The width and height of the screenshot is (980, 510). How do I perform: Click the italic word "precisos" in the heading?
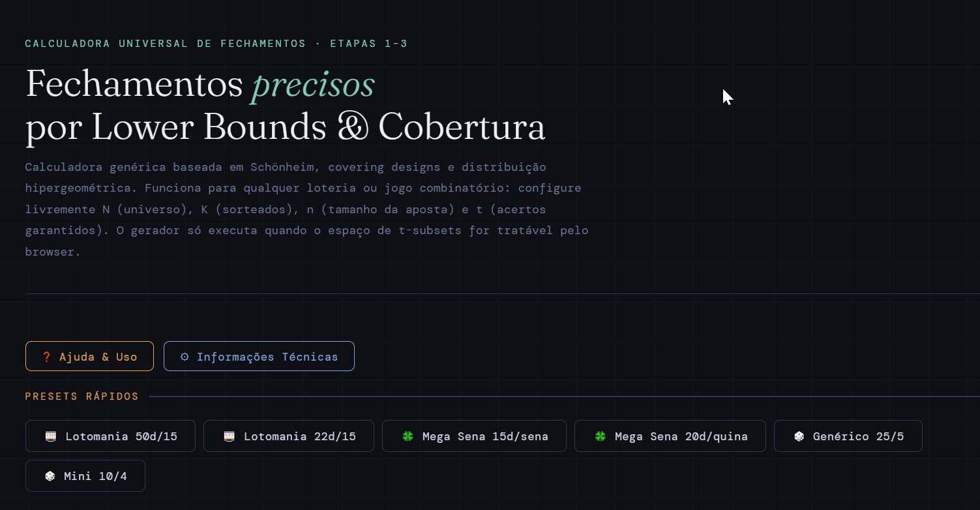(x=313, y=85)
